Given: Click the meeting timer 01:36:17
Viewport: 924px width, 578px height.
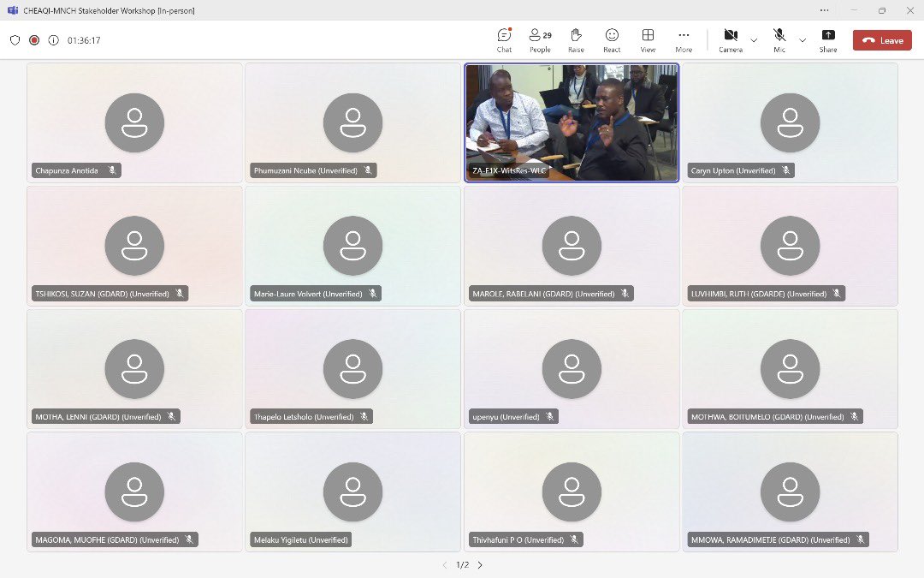Looking at the screenshot, I should (x=84, y=40).
